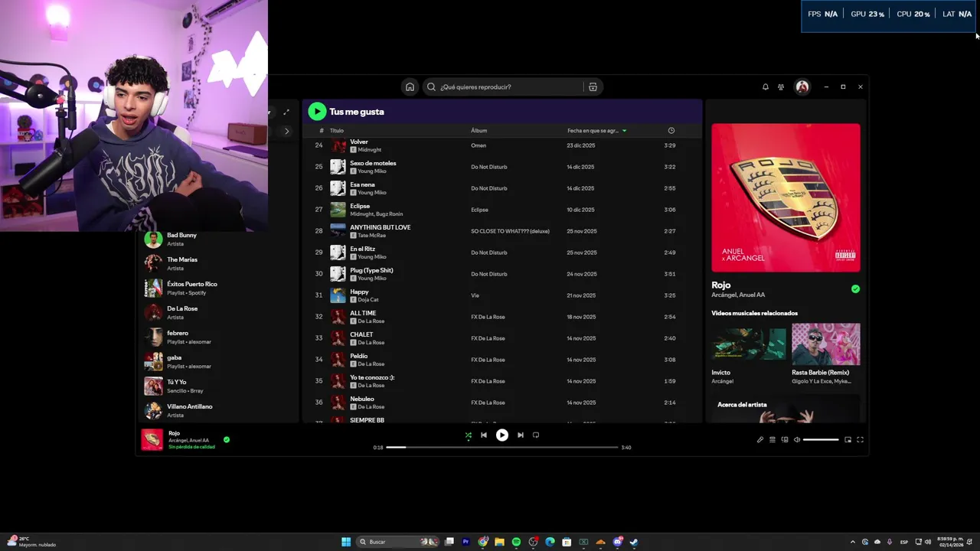The height and width of the screenshot is (551, 980).
Task: Open Bad Bunny artist in the library
Action: pyautogui.click(x=219, y=240)
